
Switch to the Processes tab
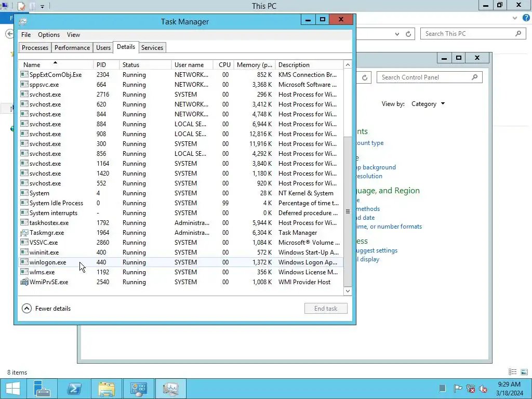35,48
